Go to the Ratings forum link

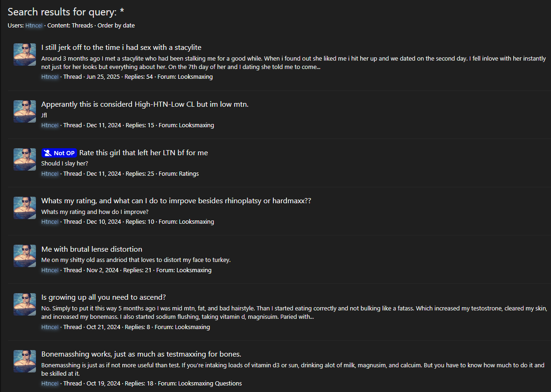point(188,174)
